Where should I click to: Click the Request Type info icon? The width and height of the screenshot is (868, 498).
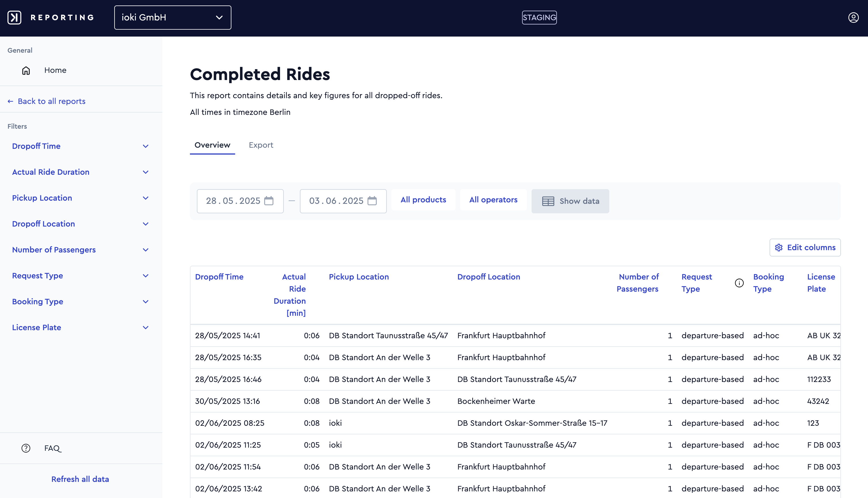point(739,283)
